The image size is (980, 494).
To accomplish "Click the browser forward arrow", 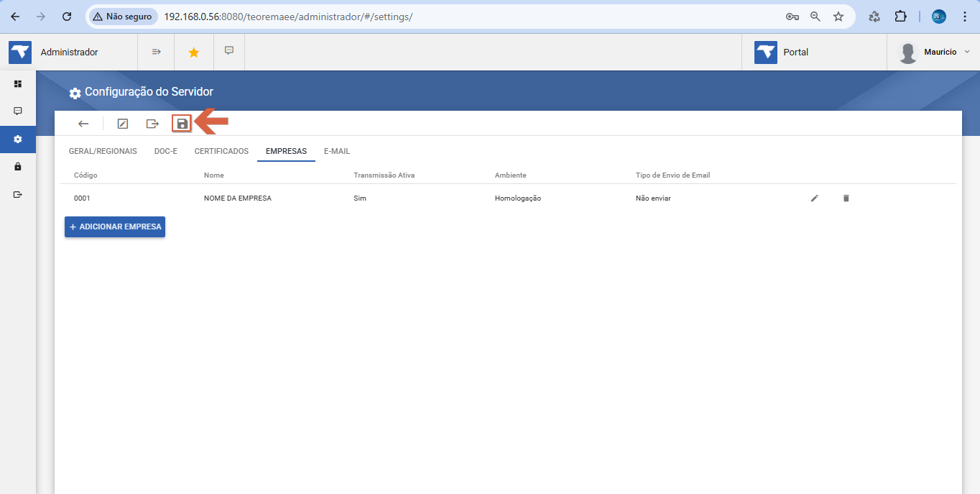I will click(x=41, y=16).
